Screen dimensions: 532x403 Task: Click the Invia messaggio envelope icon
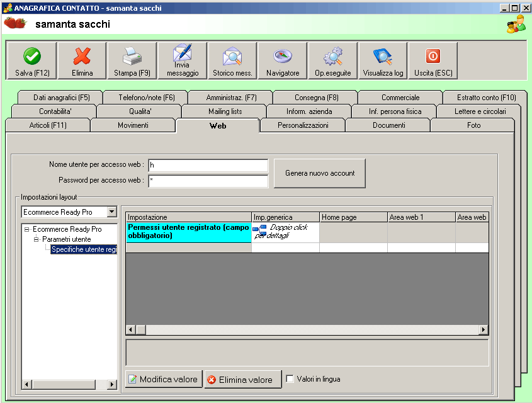point(182,53)
